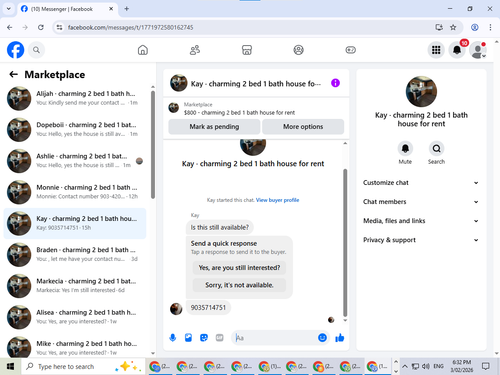Choose a GIF icon
The width and height of the screenshot is (500, 375).
click(219, 338)
